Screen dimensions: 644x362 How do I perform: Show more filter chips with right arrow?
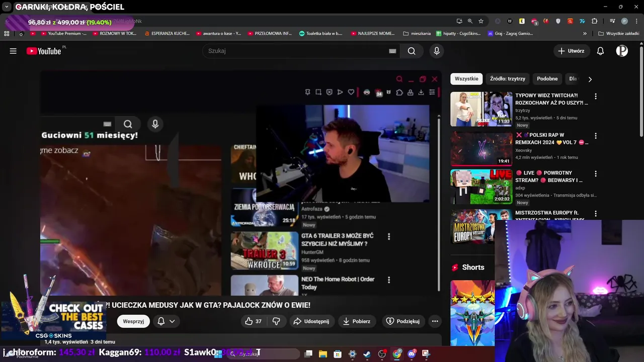590,79
